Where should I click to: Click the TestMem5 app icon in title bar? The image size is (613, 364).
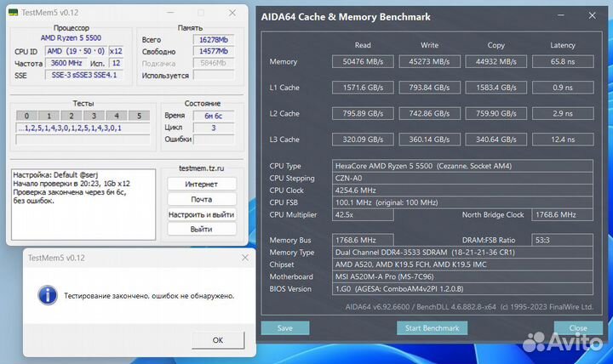14,13
